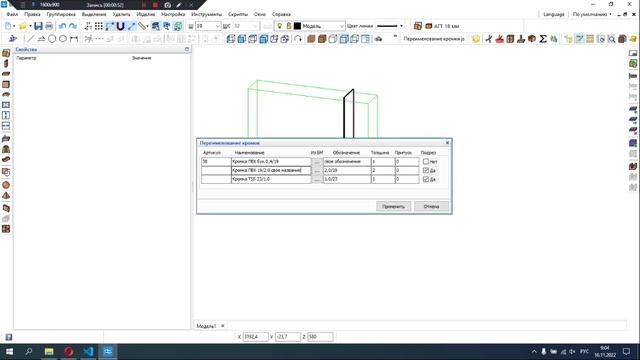
Task: Toggle Подрез checkbox in the Кромка ПВХ 19/2.0 row
Action: 426,170
